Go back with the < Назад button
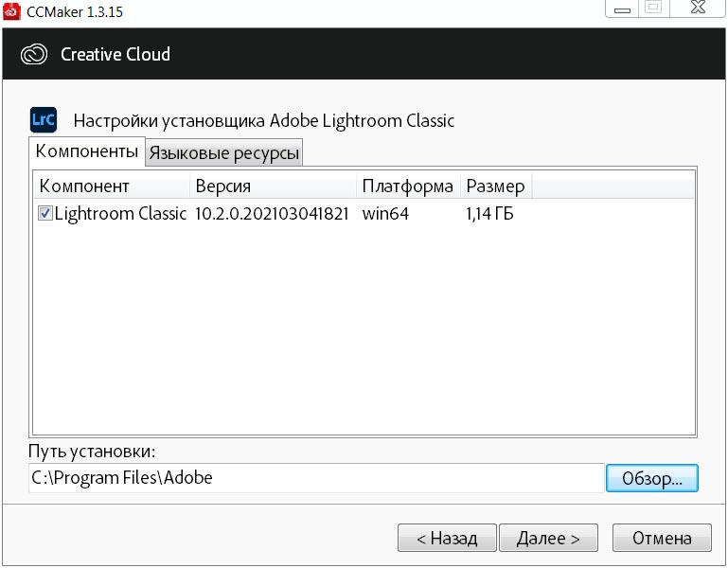The height and width of the screenshot is (568, 728). pyautogui.click(x=447, y=538)
